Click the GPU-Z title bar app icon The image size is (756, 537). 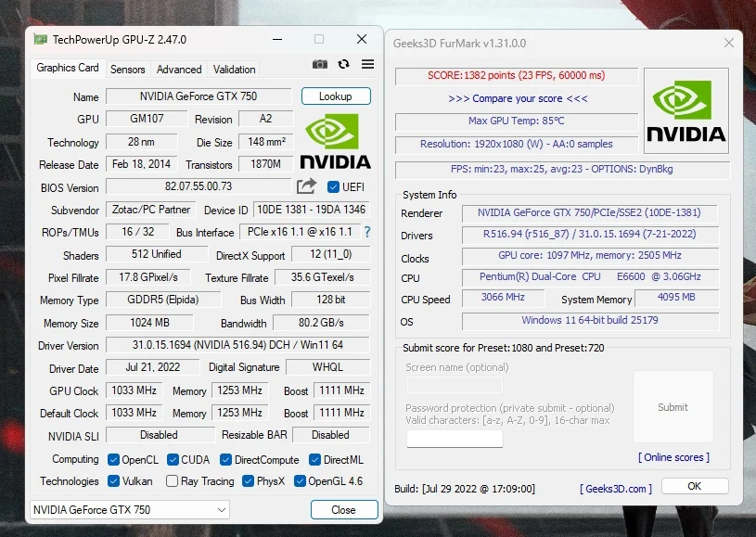[x=41, y=40]
